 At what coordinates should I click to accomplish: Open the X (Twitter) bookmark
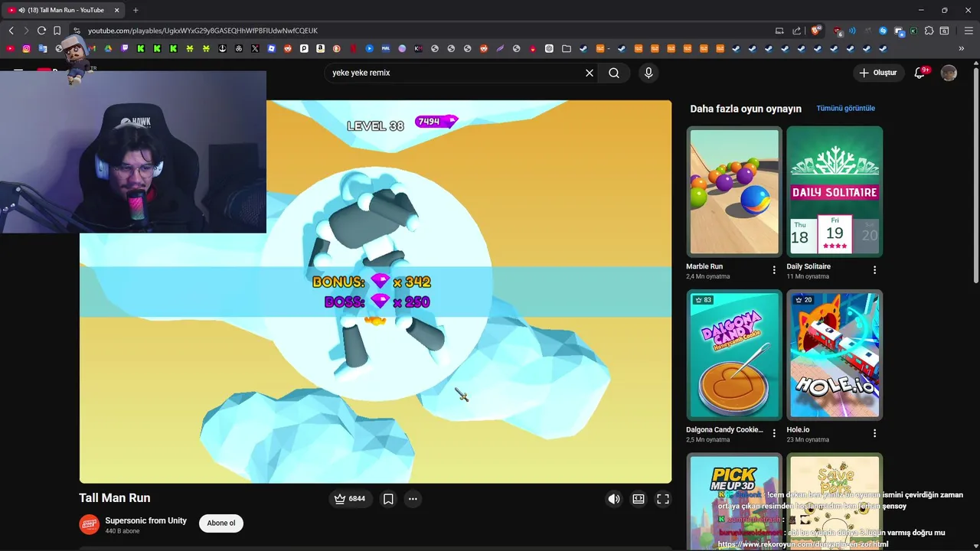(255, 48)
